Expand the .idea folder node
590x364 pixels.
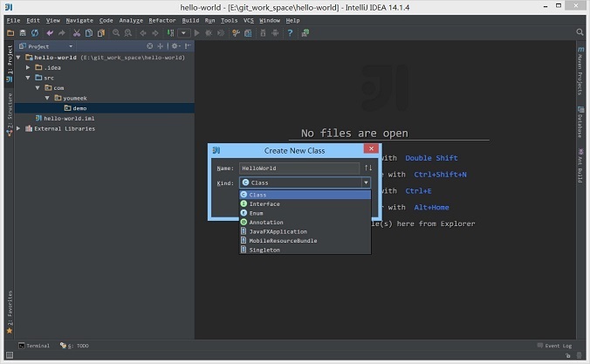click(x=28, y=68)
